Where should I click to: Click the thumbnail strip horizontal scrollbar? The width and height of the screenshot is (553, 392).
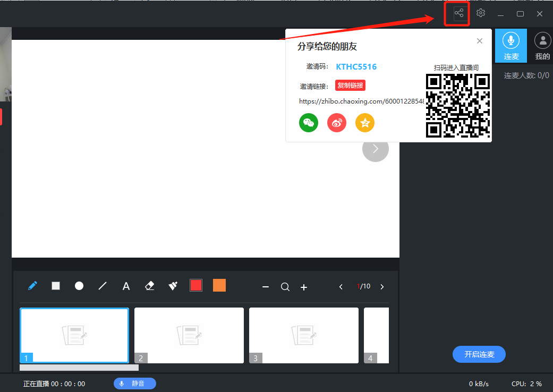(79, 368)
